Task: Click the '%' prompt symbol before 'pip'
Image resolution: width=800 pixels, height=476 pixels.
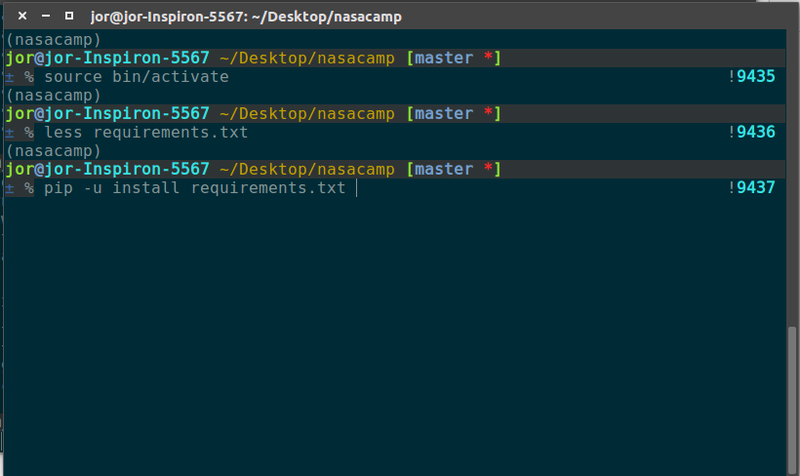Action: pyautogui.click(x=30, y=188)
